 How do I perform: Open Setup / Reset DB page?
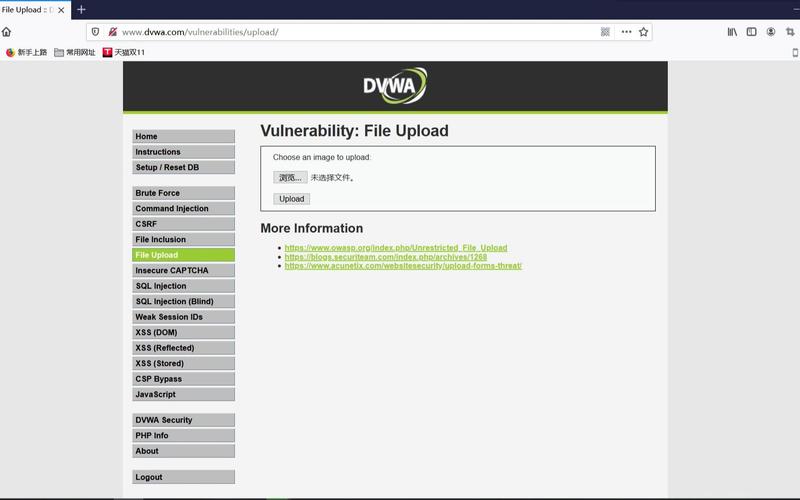coord(184,167)
